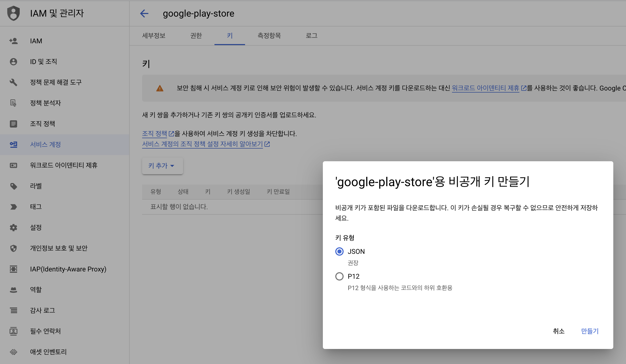Open 감사 로그 in the sidebar
Image resolution: width=626 pixels, height=364 pixels.
[43, 310]
